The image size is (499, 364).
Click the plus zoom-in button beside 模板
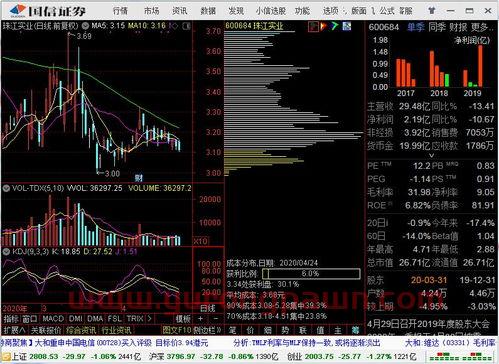200,319
